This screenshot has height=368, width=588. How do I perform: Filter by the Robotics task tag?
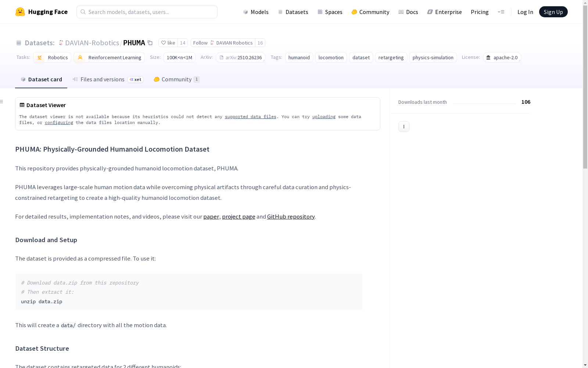[52, 57]
